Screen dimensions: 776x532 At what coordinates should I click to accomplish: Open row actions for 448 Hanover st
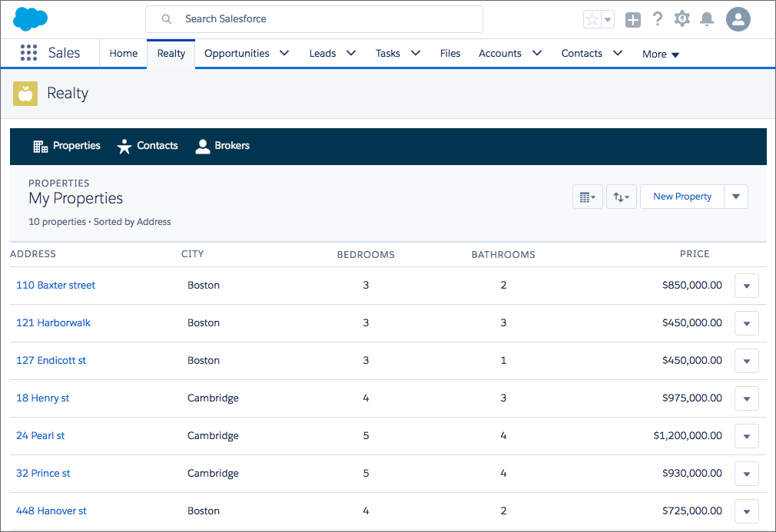coord(747,511)
